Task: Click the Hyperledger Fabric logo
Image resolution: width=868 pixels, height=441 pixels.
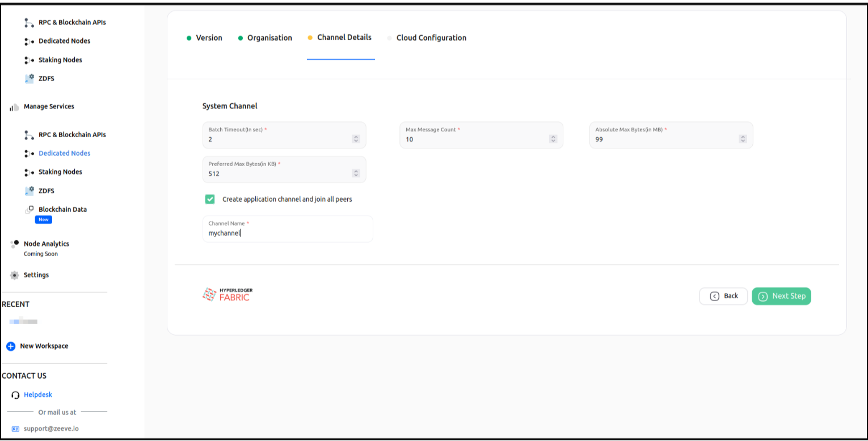Action: pos(227,294)
